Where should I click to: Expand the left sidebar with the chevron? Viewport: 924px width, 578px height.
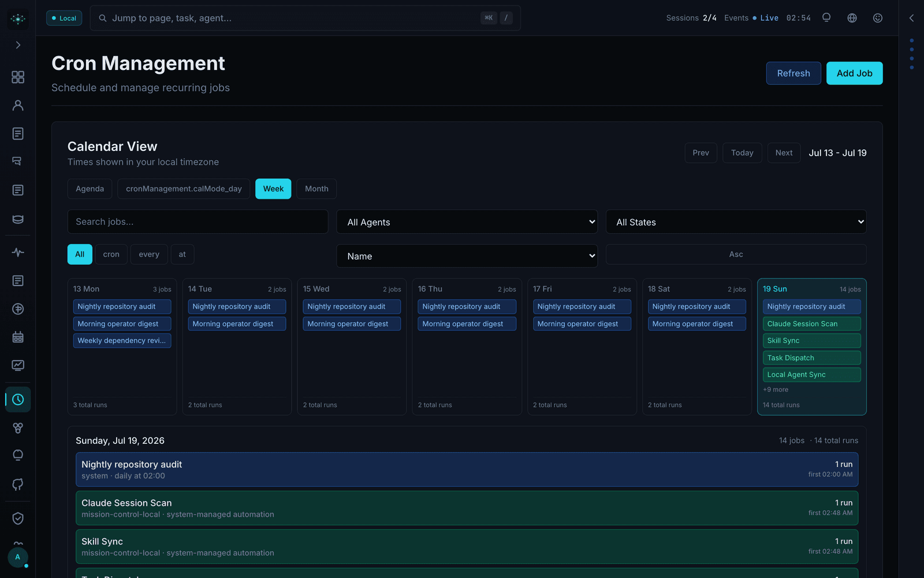[18, 45]
